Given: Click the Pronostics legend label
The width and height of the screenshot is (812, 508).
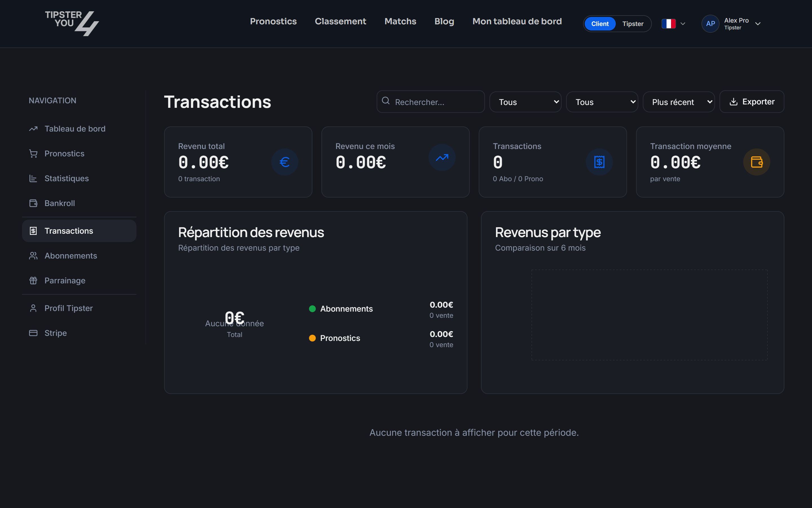Looking at the screenshot, I should (x=340, y=338).
